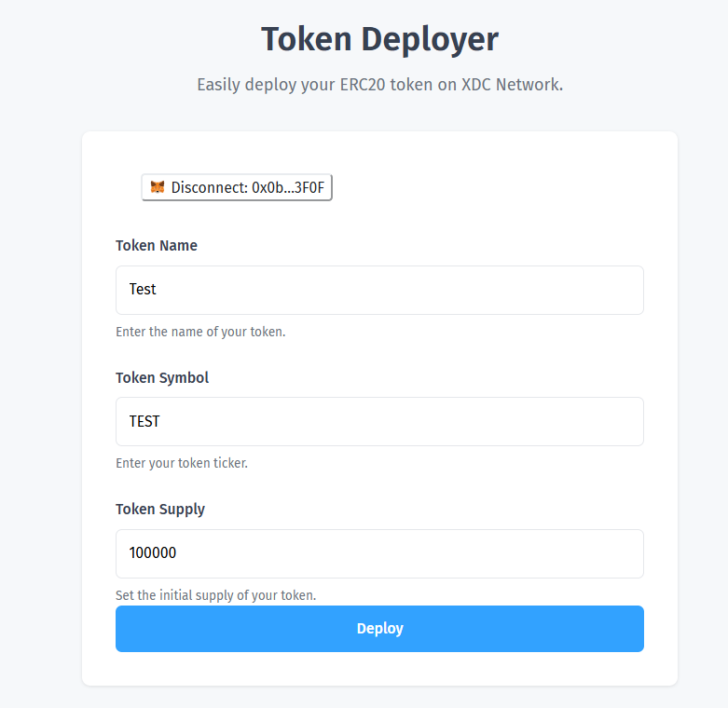Focus the Token Symbol input field

[x=379, y=421]
